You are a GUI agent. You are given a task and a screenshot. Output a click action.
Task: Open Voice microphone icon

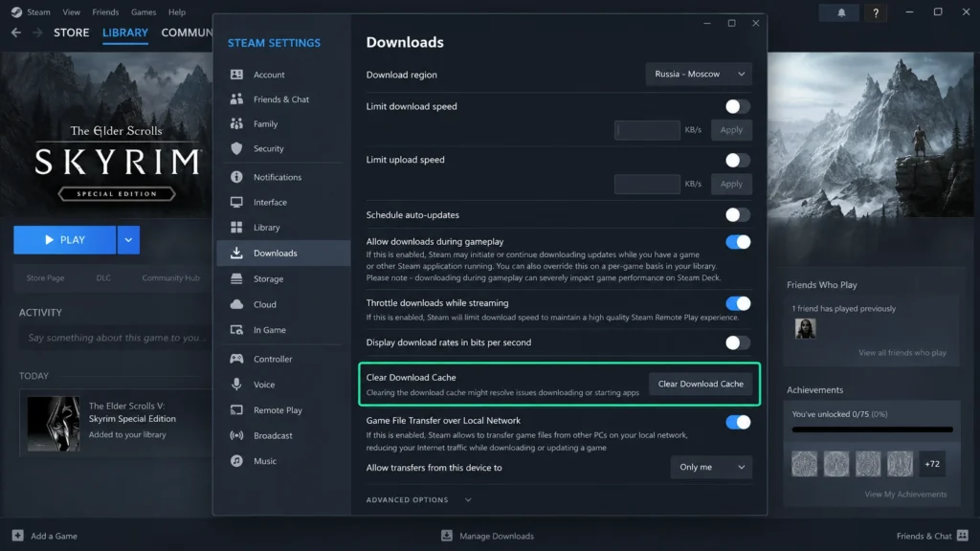236,385
